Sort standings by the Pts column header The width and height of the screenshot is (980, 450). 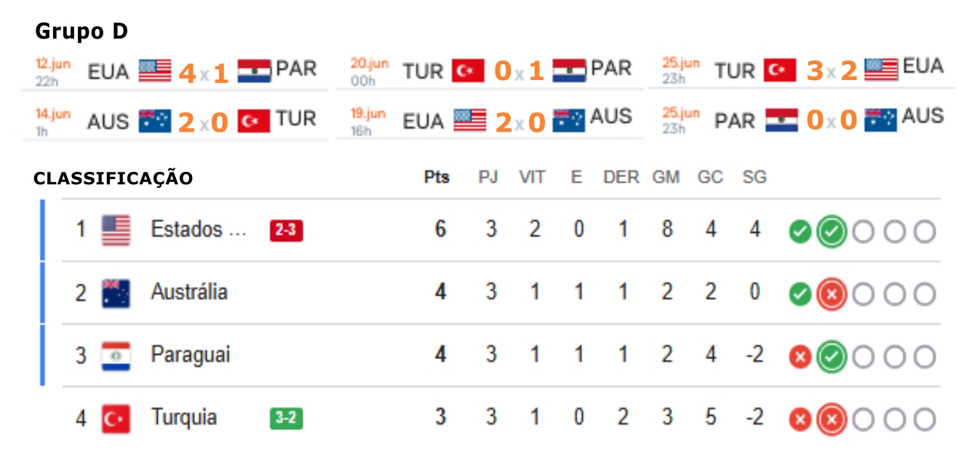(x=437, y=178)
